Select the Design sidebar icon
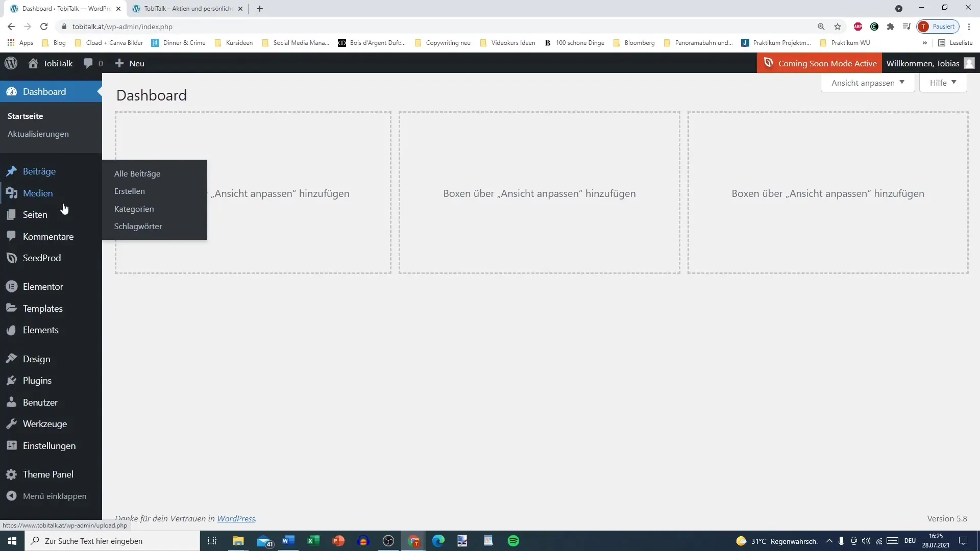The image size is (980, 551). coord(11,359)
